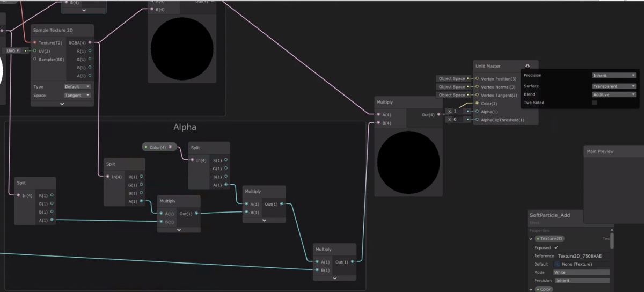Click the Alpha(1) port on Unlit Master
This screenshot has width=644, height=292.
click(477, 112)
